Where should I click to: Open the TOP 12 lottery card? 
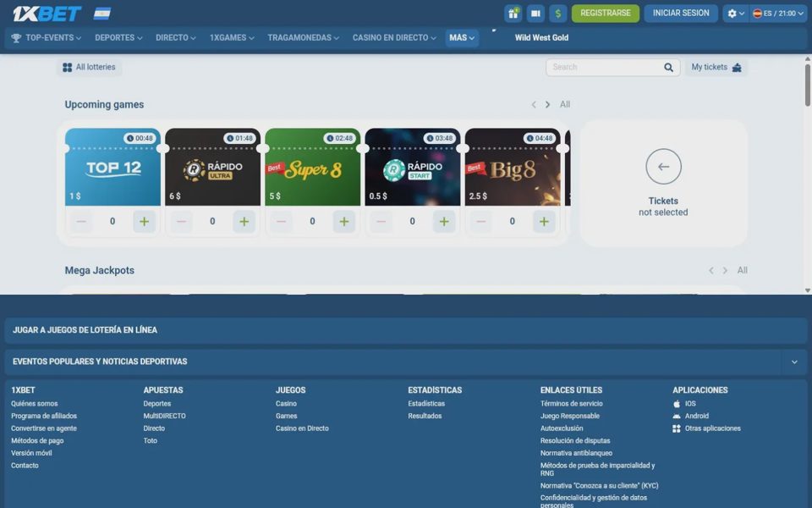pyautogui.click(x=112, y=167)
